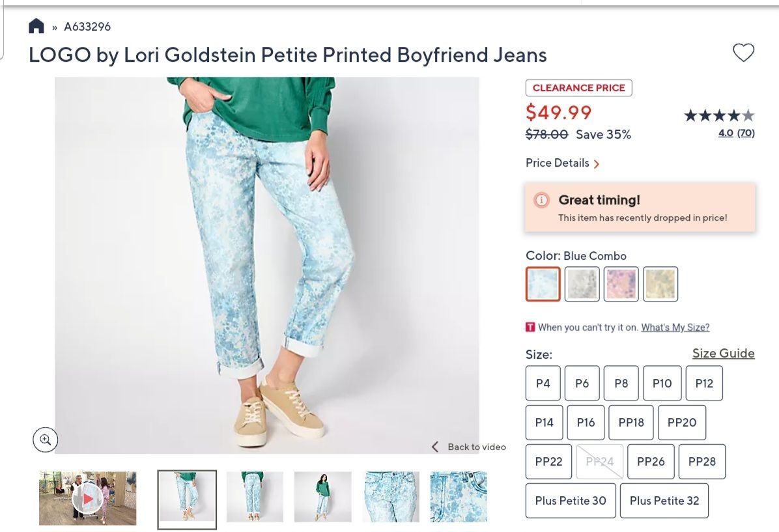Pick the Plus Petite 30 size
The image size is (779, 532).
(571, 501)
